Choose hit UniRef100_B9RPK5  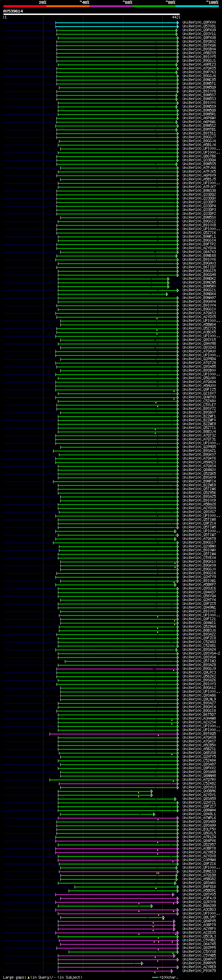tap(199, 963)
